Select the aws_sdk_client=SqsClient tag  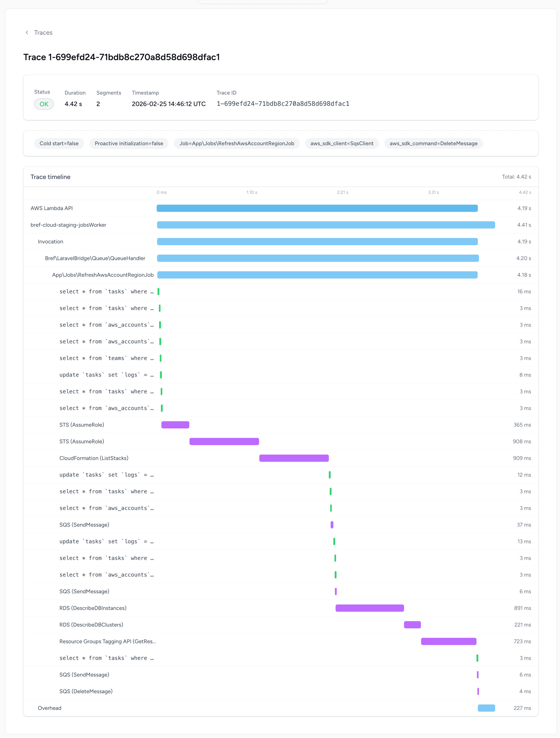[342, 143]
